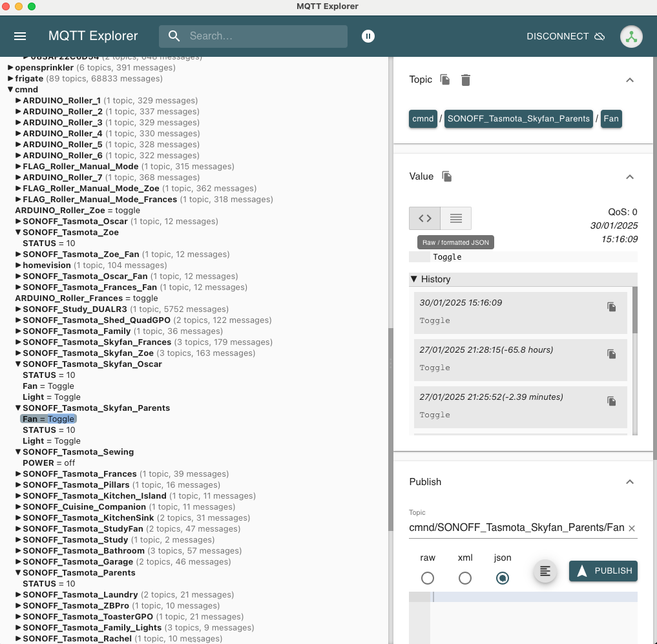The height and width of the screenshot is (644, 657).
Task: Copy history entry from 27/01/2025 21:25:52
Action: tap(611, 401)
